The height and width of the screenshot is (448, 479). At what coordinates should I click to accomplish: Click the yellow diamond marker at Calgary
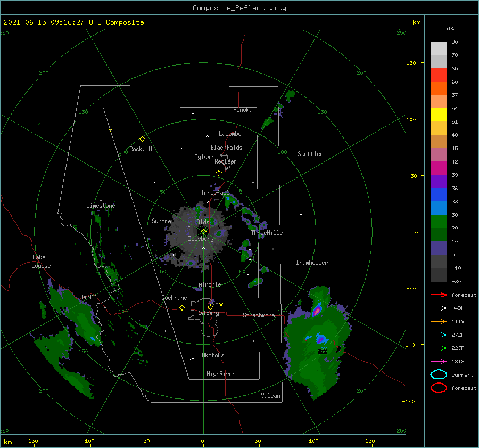[x=210, y=307]
